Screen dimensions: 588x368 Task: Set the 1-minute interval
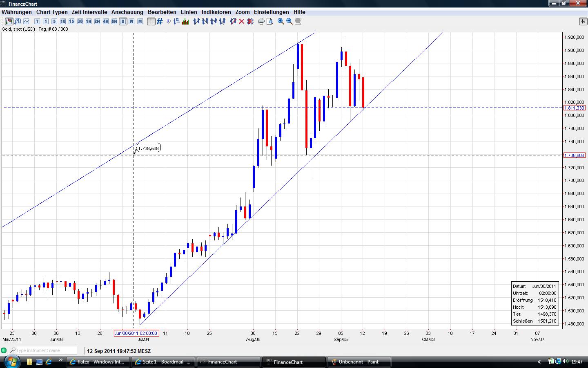[46, 21]
